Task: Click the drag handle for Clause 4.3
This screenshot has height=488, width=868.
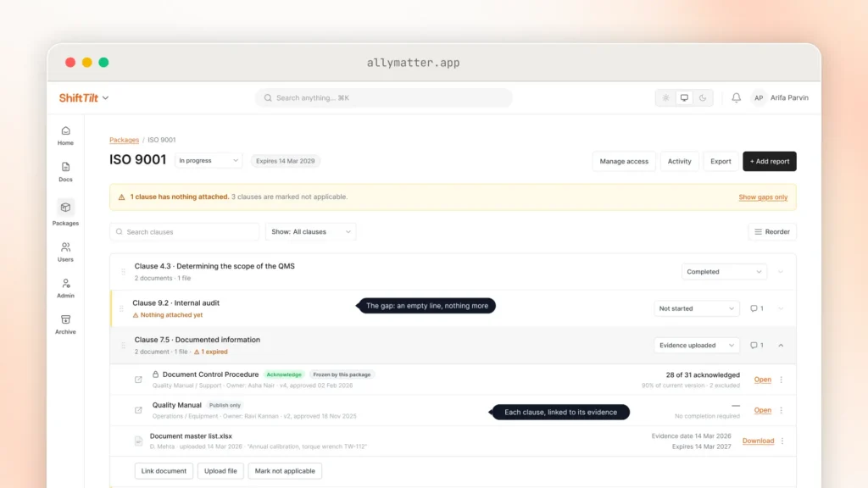Action: 123,272
